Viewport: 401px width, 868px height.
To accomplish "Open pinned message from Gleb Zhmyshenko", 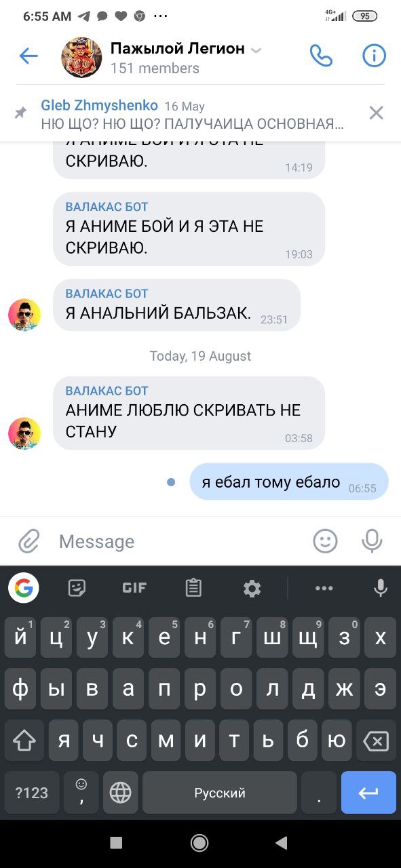I will 192,115.
